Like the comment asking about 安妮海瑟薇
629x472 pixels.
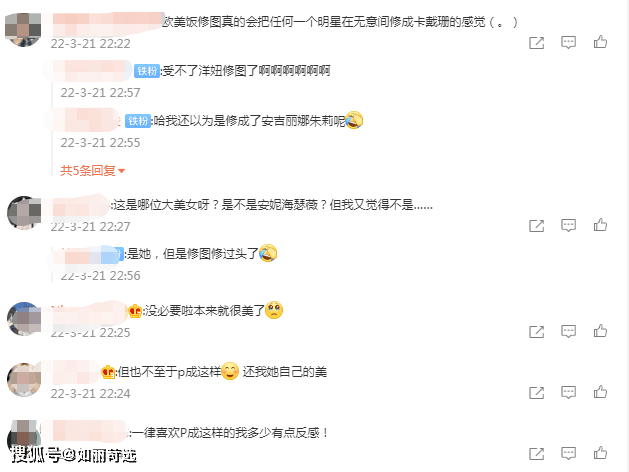click(x=600, y=225)
